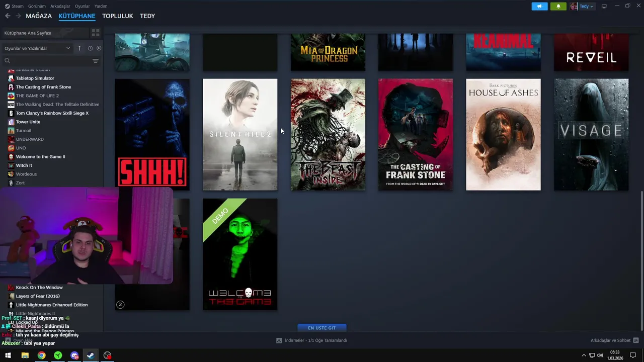The height and width of the screenshot is (362, 644).
Task: Open Visage game cover
Action: pyautogui.click(x=591, y=134)
